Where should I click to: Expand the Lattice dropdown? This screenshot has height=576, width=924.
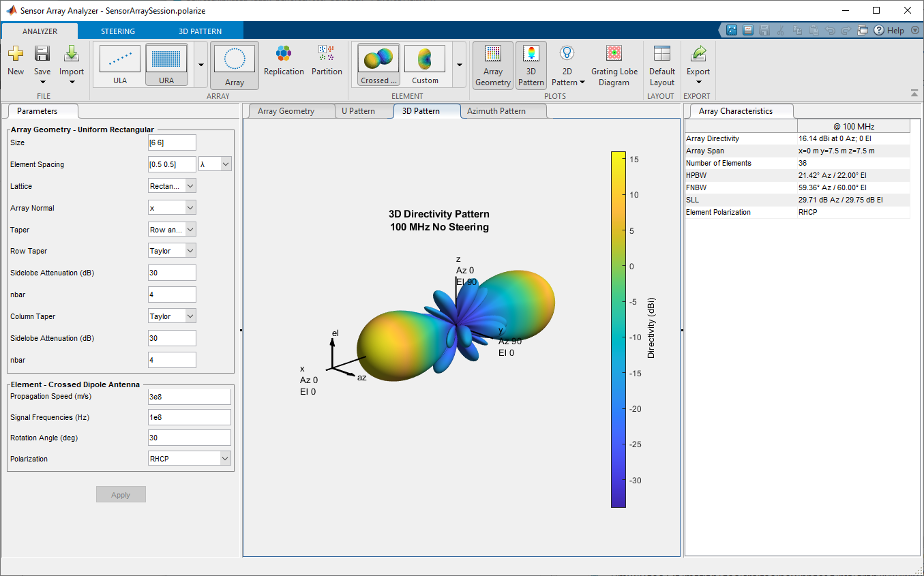point(173,186)
